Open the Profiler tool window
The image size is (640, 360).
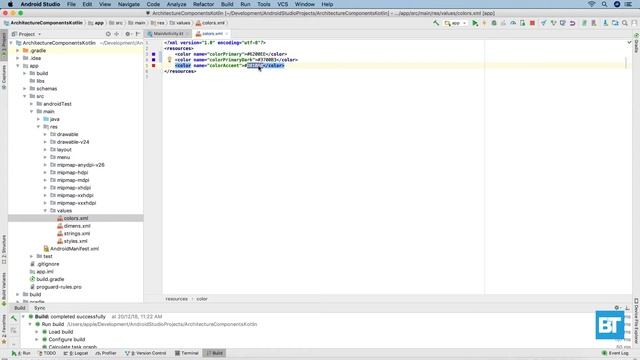(106, 353)
